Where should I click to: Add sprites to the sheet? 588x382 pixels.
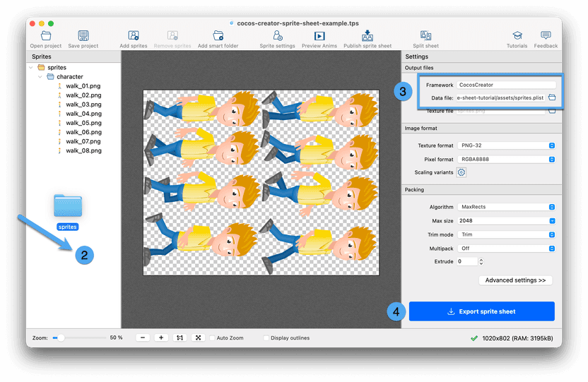click(x=134, y=40)
